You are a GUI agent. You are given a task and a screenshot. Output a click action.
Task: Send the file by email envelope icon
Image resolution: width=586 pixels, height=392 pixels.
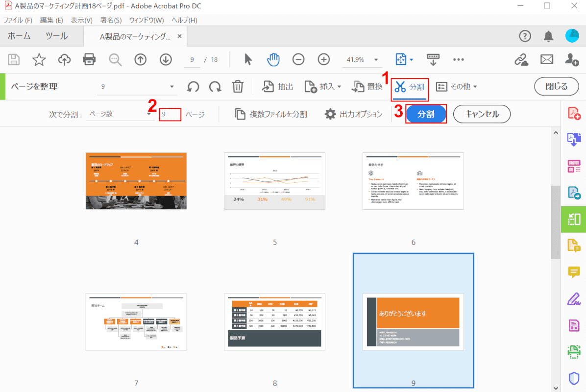(547, 59)
